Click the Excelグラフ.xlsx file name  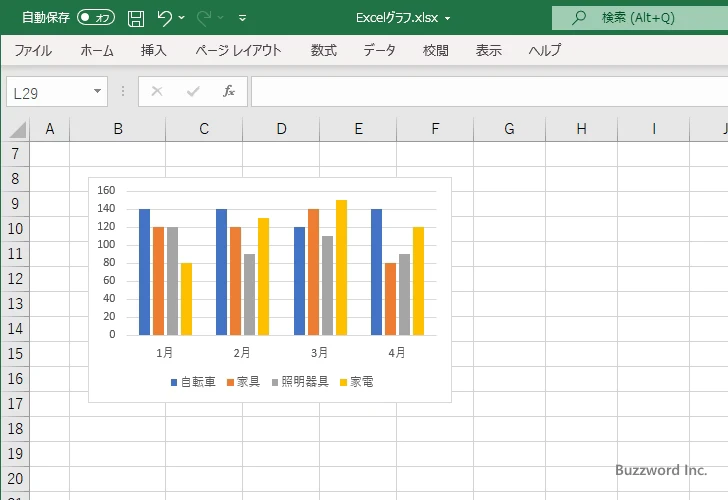[x=397, y=17]
